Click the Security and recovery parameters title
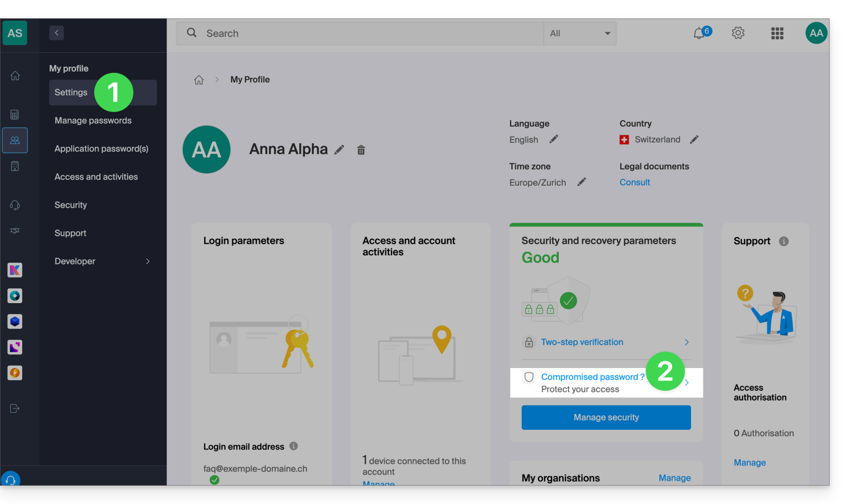The height and width of the screenshot is (504, 848). (x=599, y=241)
